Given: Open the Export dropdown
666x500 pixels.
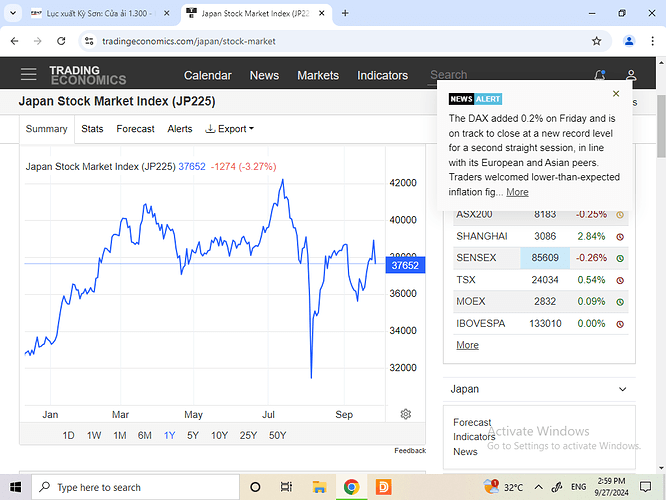Looking at the screenshot, I should pos(229,129).
